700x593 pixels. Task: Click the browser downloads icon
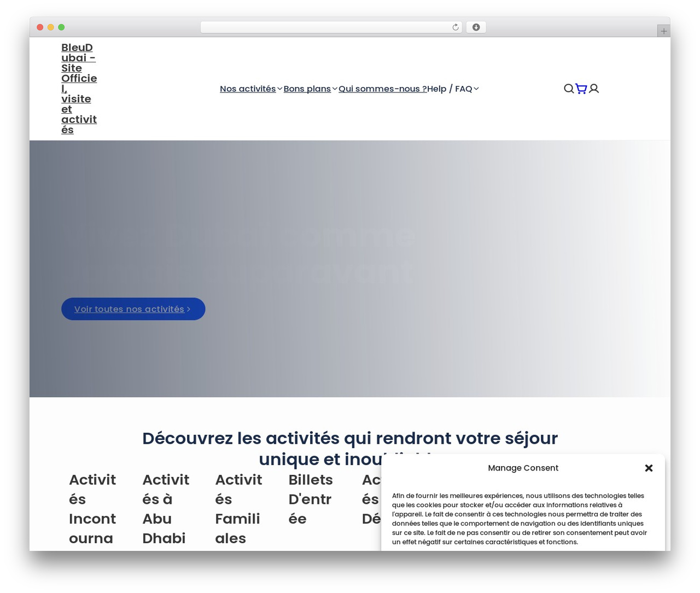tap(476, 27)
